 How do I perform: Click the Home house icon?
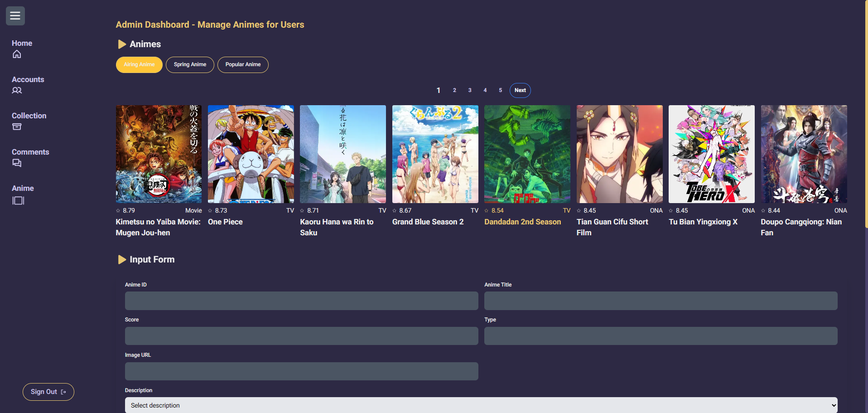17,54
